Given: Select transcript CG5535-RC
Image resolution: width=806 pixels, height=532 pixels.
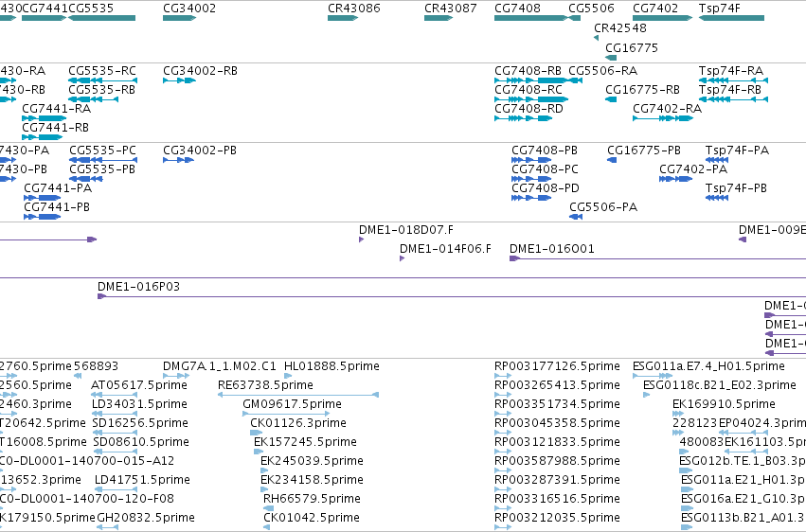Looking at the screenshot, I should (103, 80).
